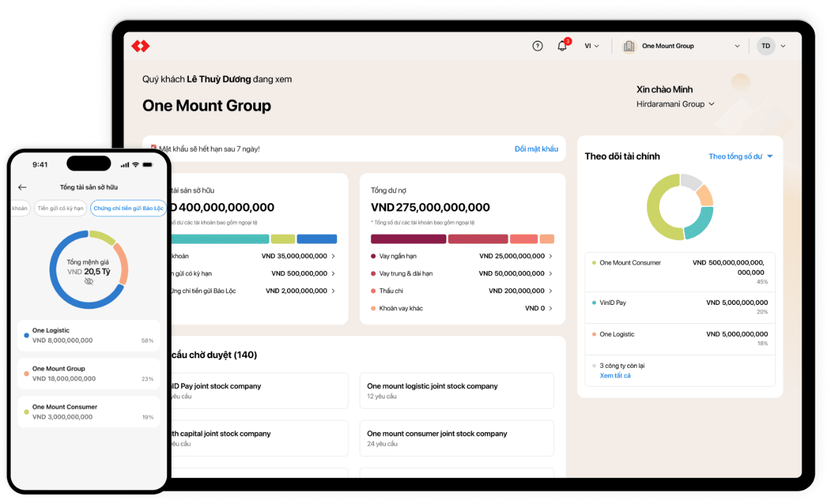
Task: Open the VI language dropdown
Action: 591,46
